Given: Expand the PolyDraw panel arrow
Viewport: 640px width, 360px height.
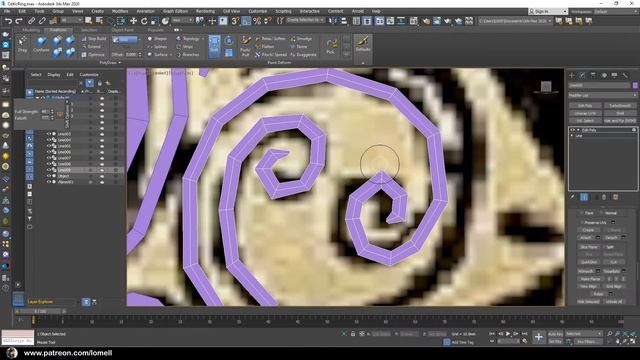Looking at the screenshot, I should tap(120, 63).
